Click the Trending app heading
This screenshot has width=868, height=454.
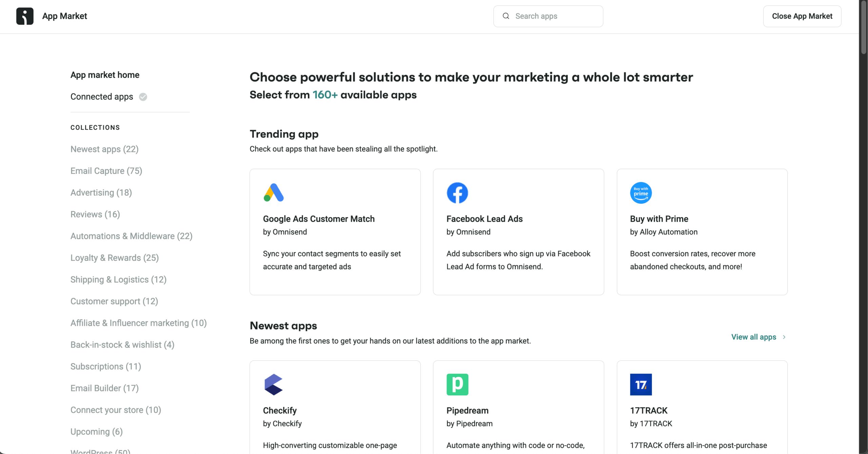coord(284,134)
